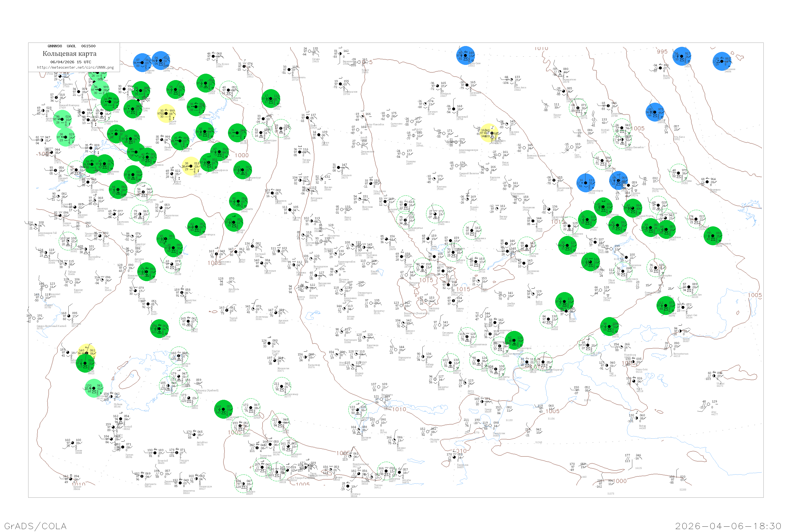Click the dashed-circle Бахта 23776 station
The image size is (798, 532).
click(x=578, y=108)
